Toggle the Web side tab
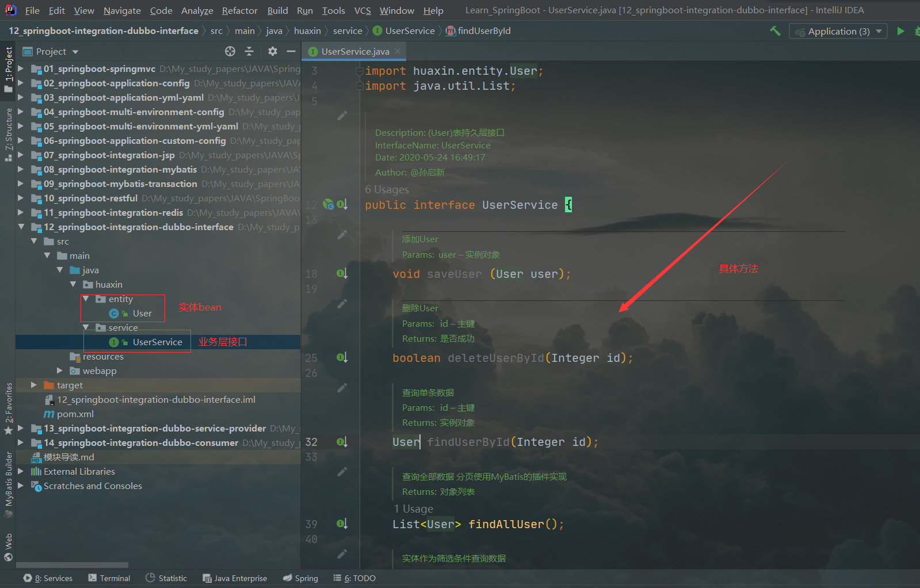This screenshot has width=920, height=588. point(8,547)
